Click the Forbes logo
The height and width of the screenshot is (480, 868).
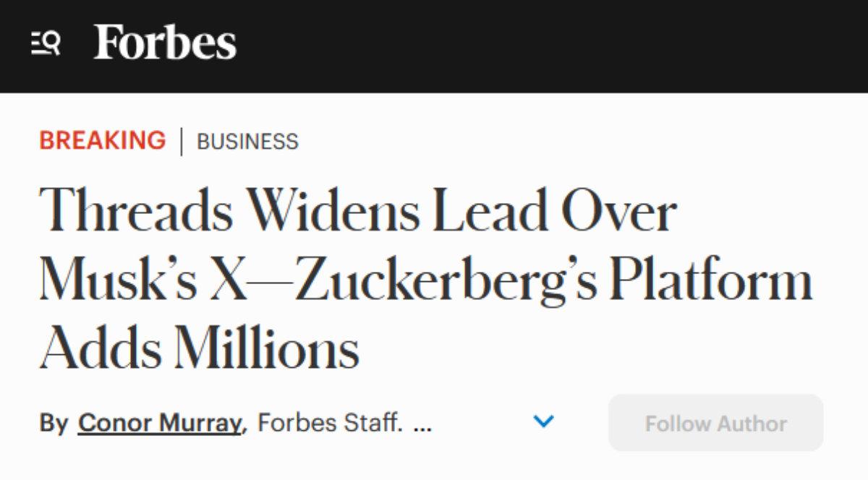165,43
